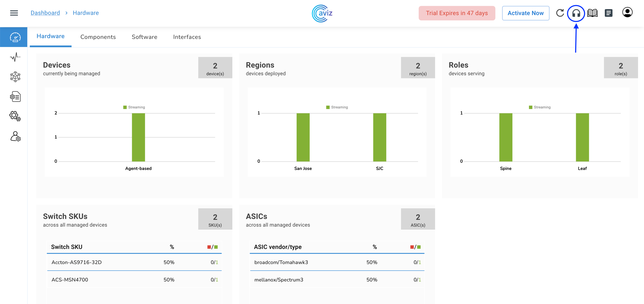Open support via headset icon
This screenshot has width=644, height=304.
(576, 13)
